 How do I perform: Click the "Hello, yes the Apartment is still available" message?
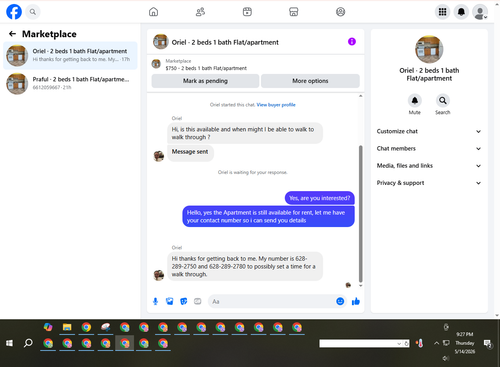coord(268,216)
